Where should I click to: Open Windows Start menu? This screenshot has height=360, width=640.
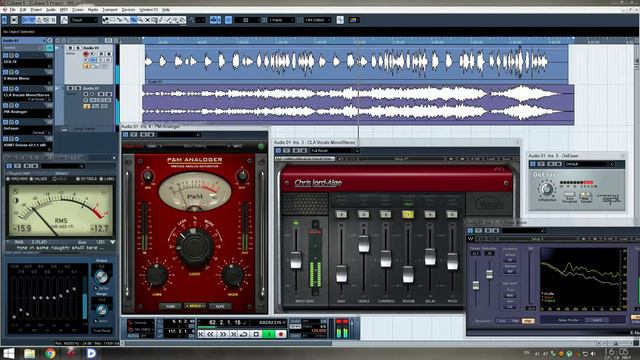(8, 353)
